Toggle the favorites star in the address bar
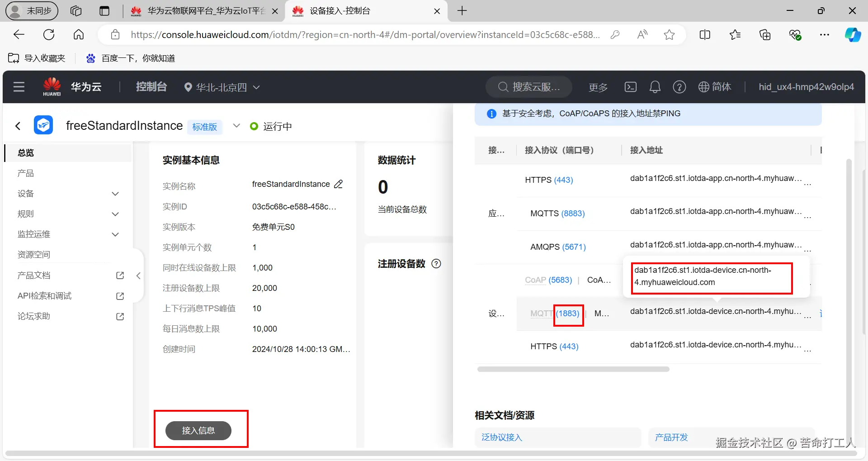The height and width of the screenshot is (461, 868). [x=669, y=34]
